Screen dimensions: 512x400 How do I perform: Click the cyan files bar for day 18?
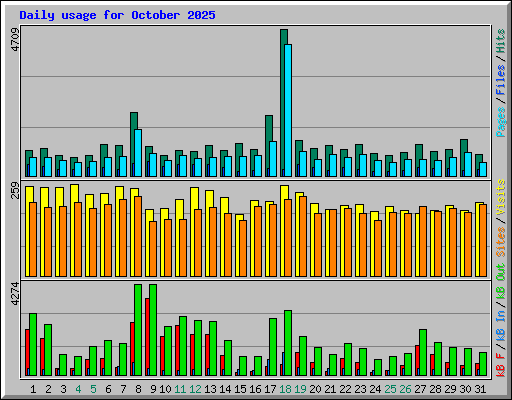[x=288, y=110]
